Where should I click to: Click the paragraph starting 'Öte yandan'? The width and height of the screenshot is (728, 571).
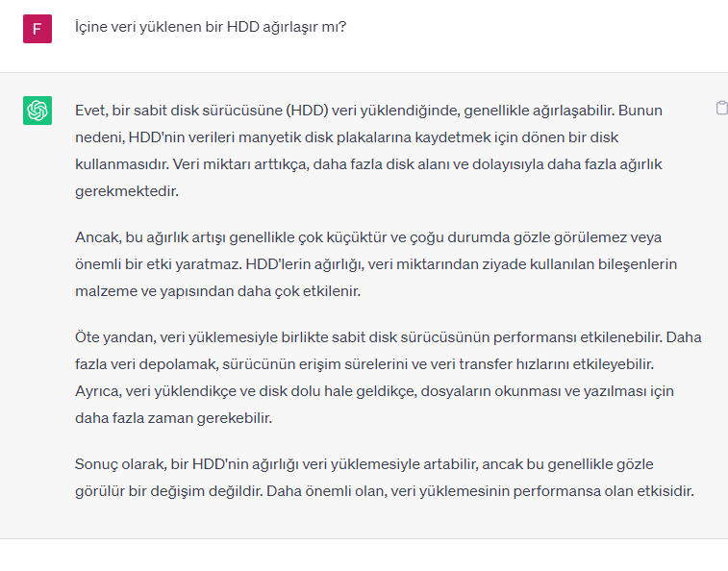tap(365, 378)
